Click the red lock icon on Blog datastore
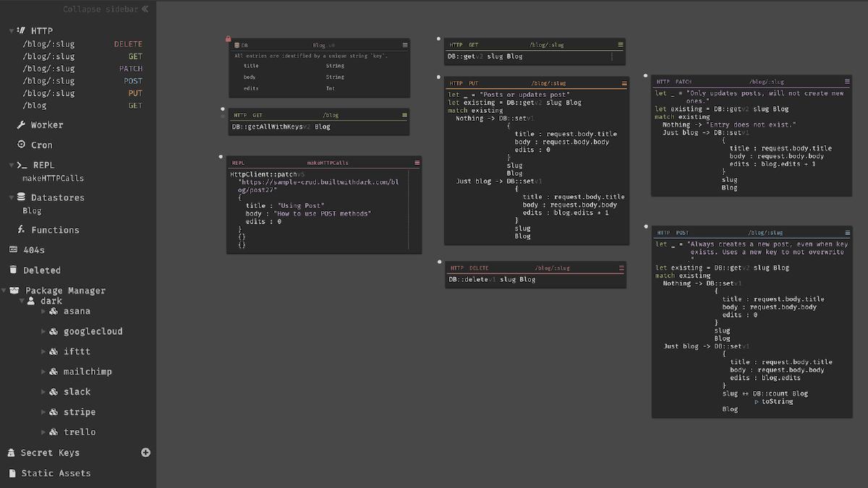The image size is (868, 488). [x=229, y=40]
